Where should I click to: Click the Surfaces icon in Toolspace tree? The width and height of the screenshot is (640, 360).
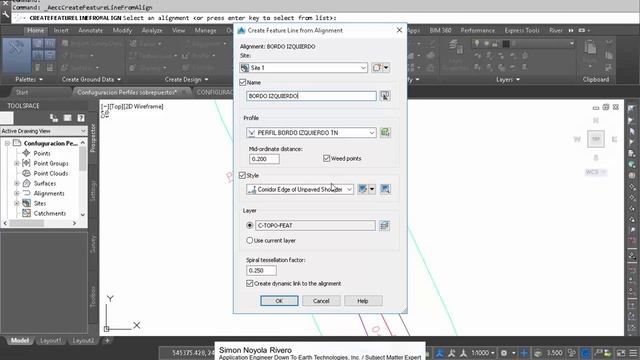[x=27, y=183]
